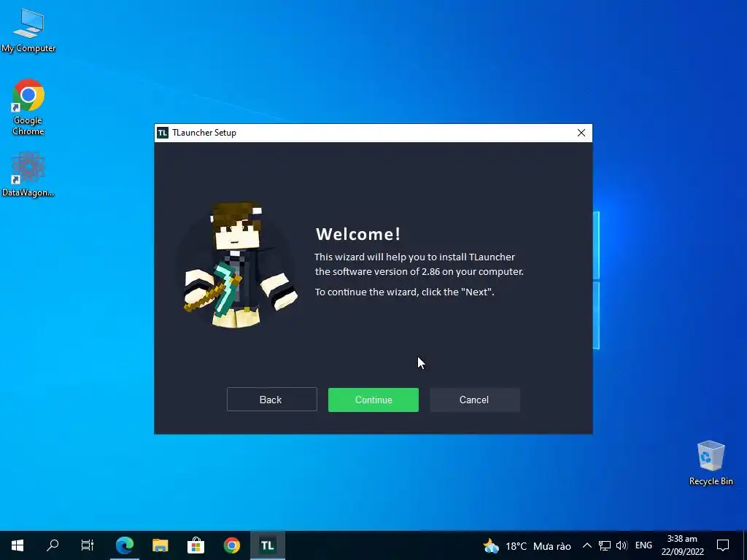Screen dimensions: 747x560
Task: Click the green Continue button
Action: point(373,400)
